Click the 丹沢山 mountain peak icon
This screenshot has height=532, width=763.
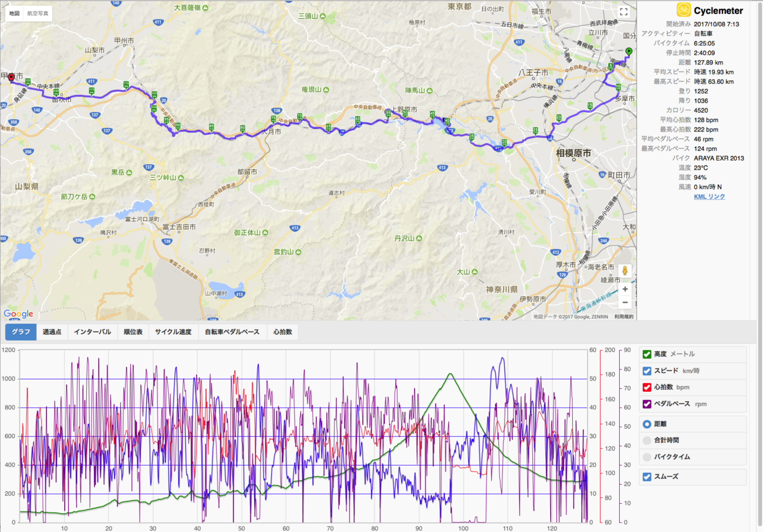tap(420, 239)
